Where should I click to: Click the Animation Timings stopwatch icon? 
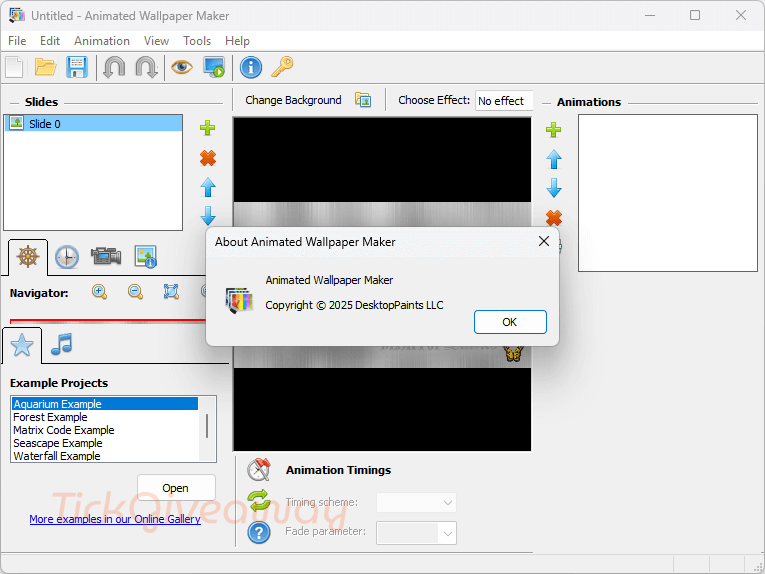click(x=259, y=470)
